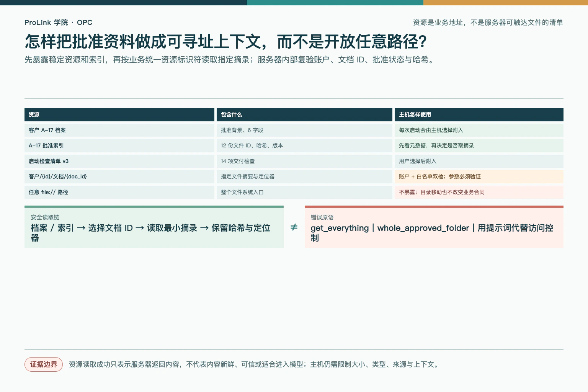Click the cell 每次启动会由主机选择附入
Screen dimensions: 588x392
[479, 130]
